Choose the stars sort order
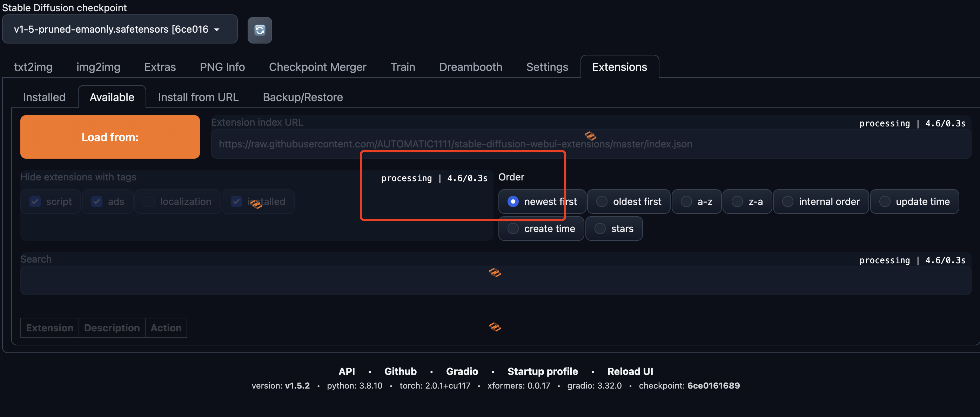The height and width of the screenshot is (417, 980). [x=614, y=229]
